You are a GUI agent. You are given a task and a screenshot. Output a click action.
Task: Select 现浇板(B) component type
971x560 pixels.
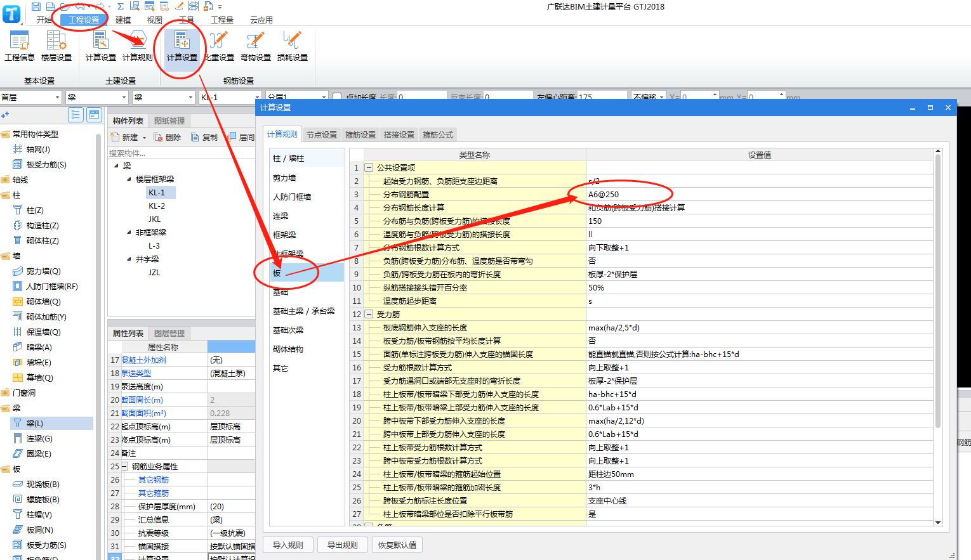(x=43, y=484)
